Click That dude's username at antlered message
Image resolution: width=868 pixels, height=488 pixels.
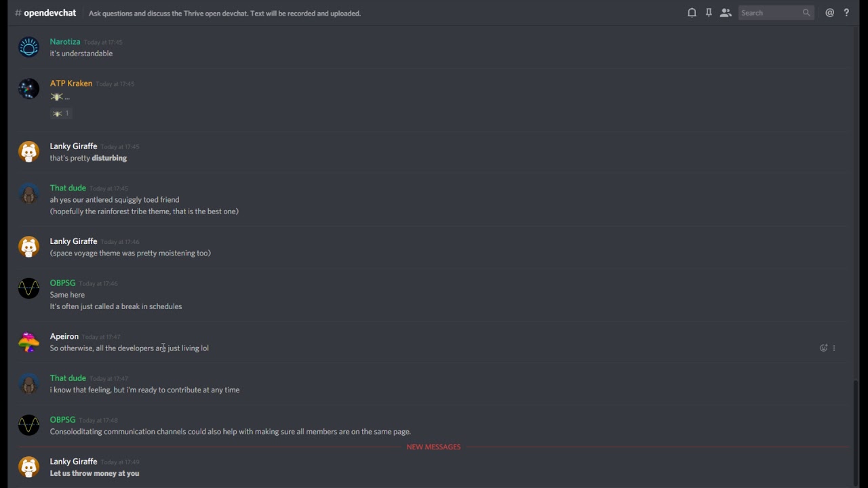coord(68,188)
